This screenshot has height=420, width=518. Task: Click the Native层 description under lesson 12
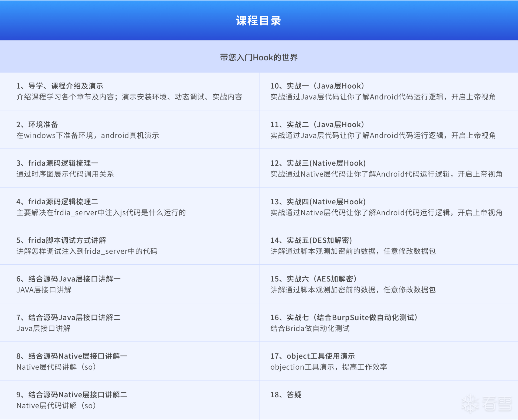[x=386, y=174]
